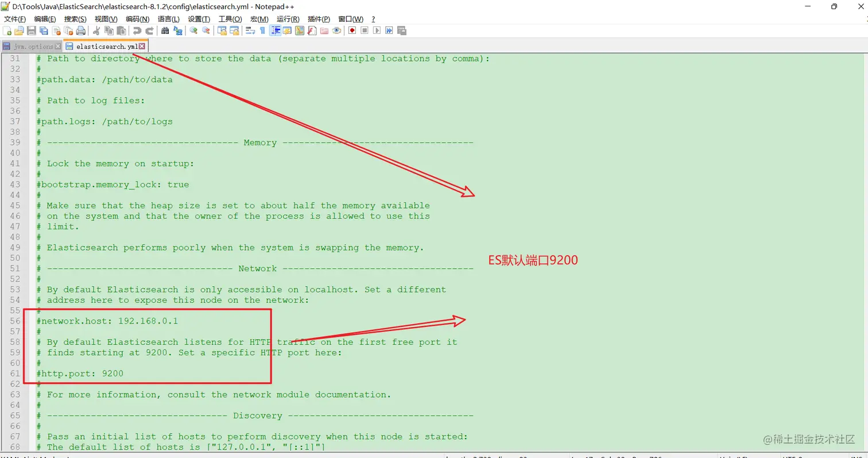The width and height of the screenshot is (868, 458).
Task: Click the New file toolbar icon
Action: (x=7, y=30)
